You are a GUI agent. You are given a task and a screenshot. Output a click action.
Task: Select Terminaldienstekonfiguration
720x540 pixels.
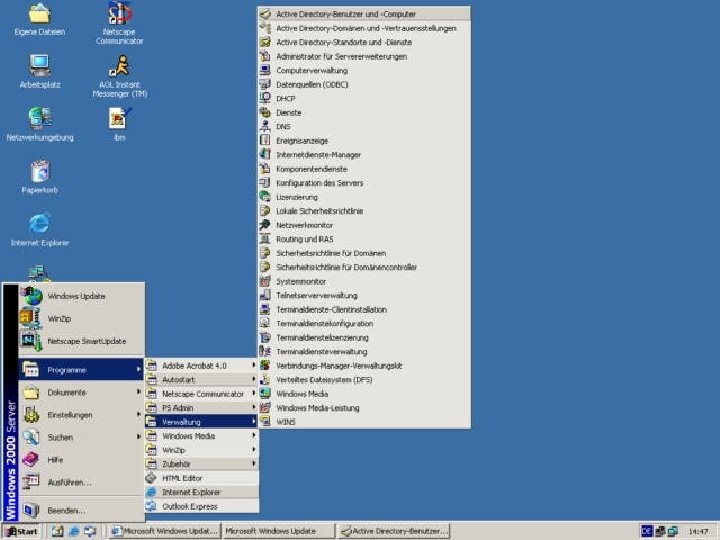click(x=364, y=323)
